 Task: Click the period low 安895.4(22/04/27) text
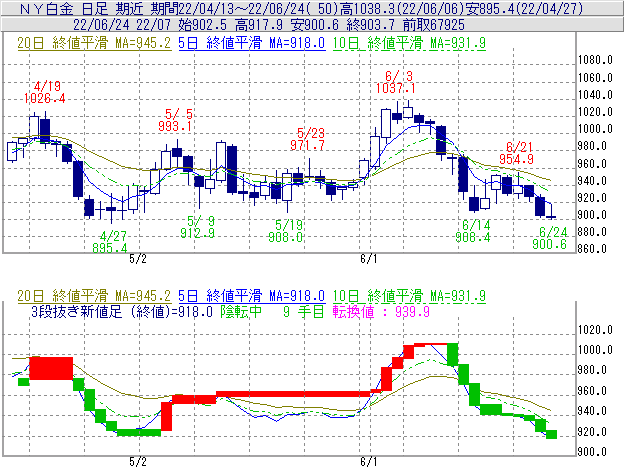(x=525, y=9)
